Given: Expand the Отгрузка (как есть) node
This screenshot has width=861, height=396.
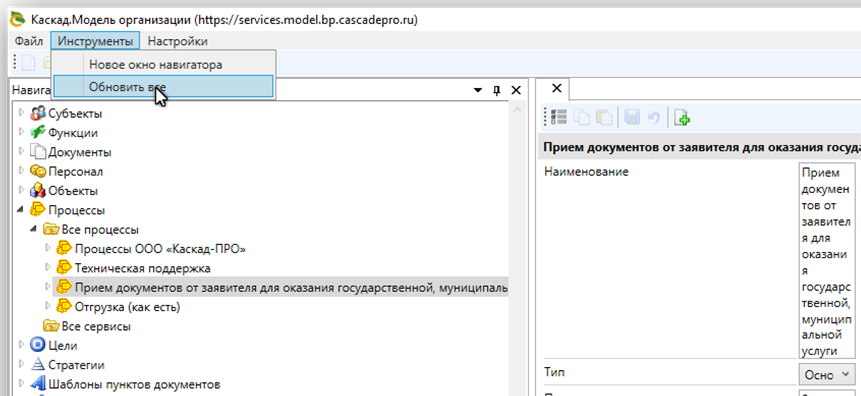Looking at the screenshot, I should coord(48,306).
